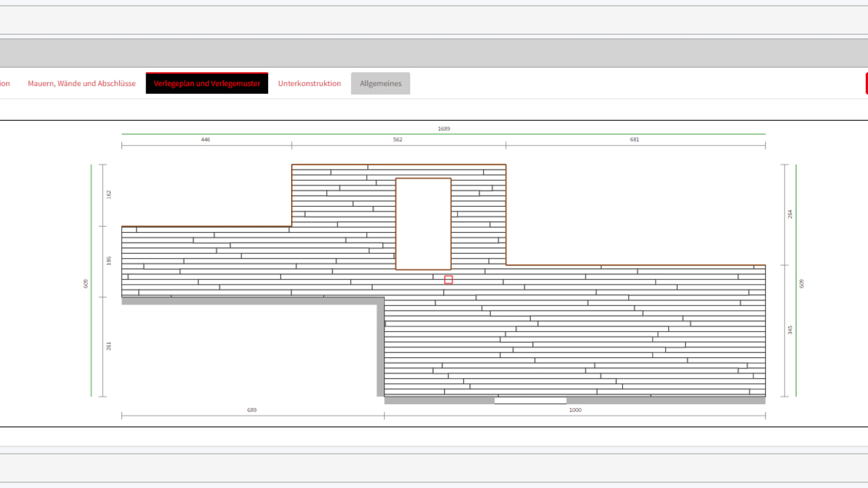
Task: Select the Verlegeplan und Verlegemuster tab
Action: pyautogui.click(x=207, y=83)
